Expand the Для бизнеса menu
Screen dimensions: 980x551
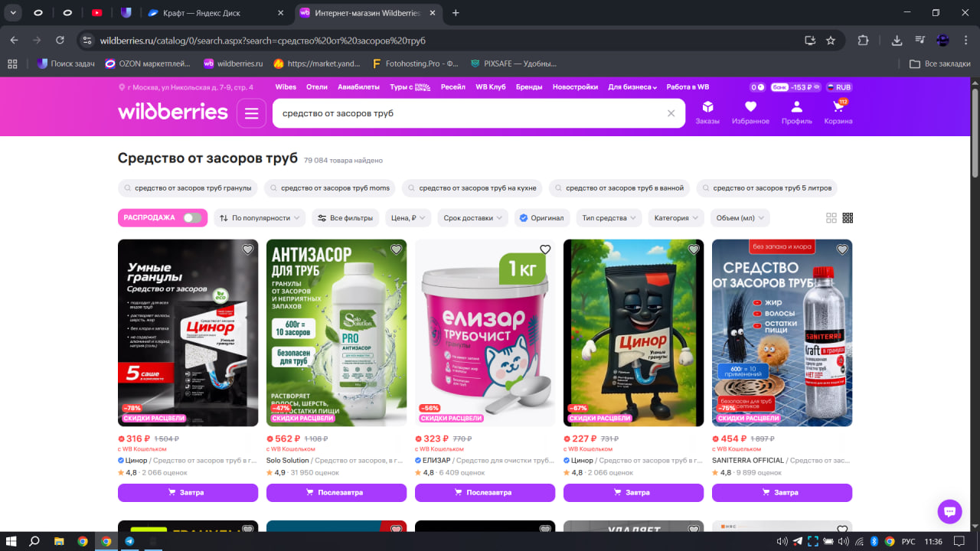[632, 87]
